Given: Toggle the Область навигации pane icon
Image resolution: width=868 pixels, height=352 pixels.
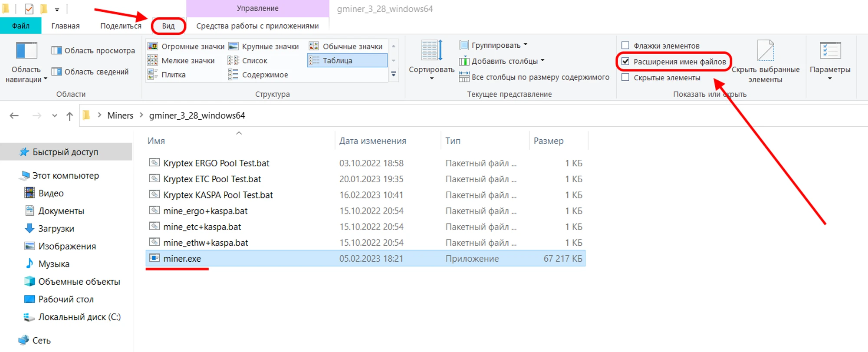Looking at the screenshot, I should point(26,51).
